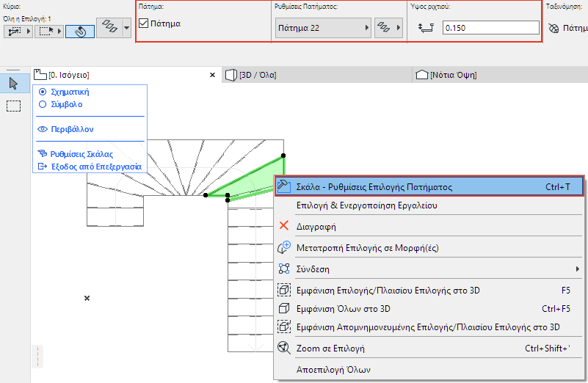Choose Σκάλα - Ρυθμίσεις Επιλογής Πατήματος

click(429, 186)
